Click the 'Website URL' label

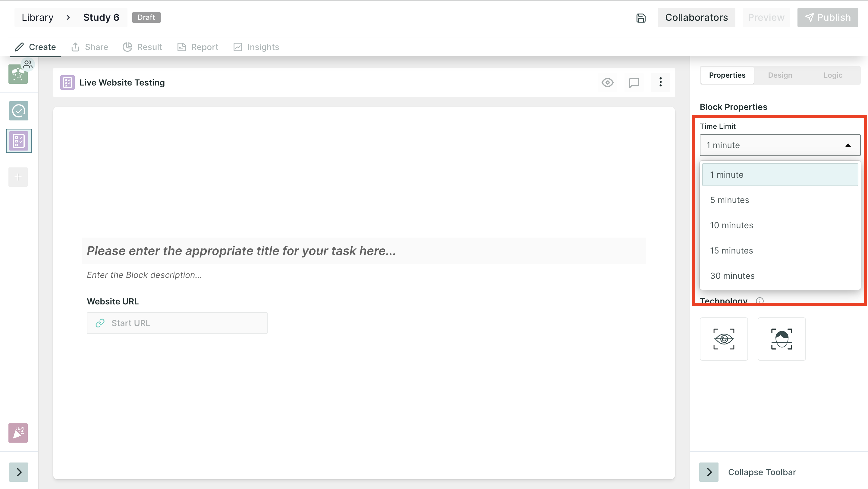(x=112, y=301)
